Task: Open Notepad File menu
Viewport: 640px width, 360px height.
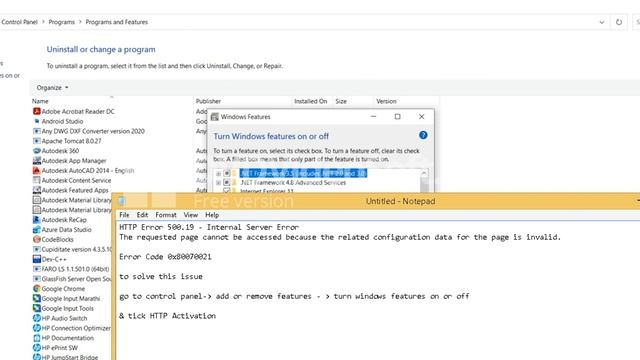Action: (x=124, y=215)
